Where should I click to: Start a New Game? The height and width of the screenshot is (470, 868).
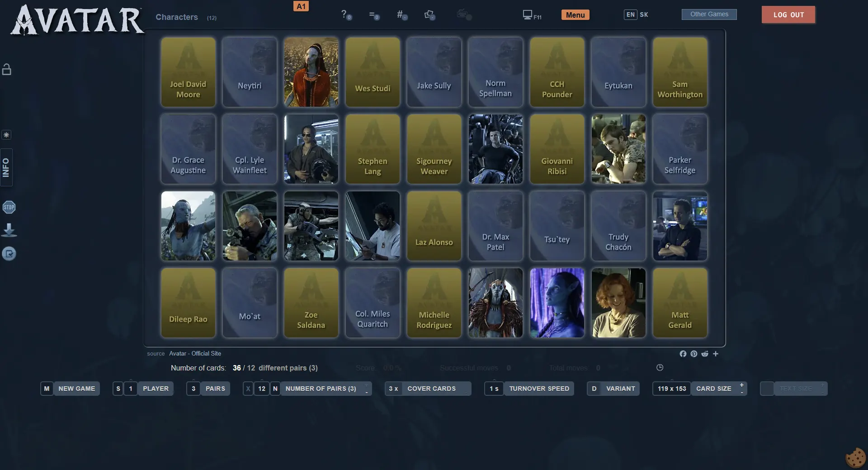click(76, 389)
